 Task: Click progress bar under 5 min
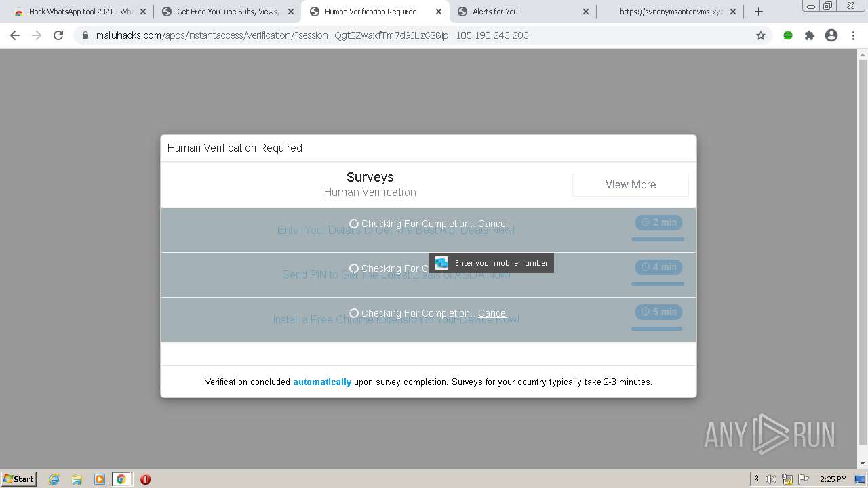click(656, 329)
